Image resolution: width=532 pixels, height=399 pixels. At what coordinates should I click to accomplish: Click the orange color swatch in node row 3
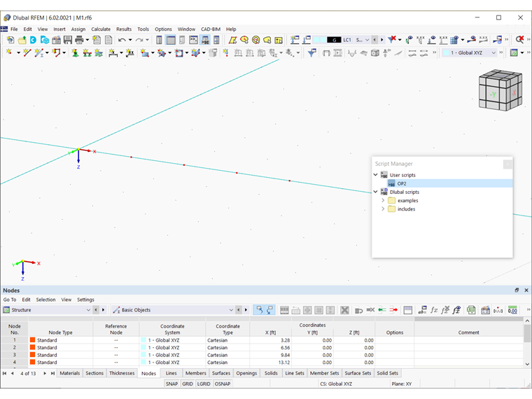tap(33, 355)
